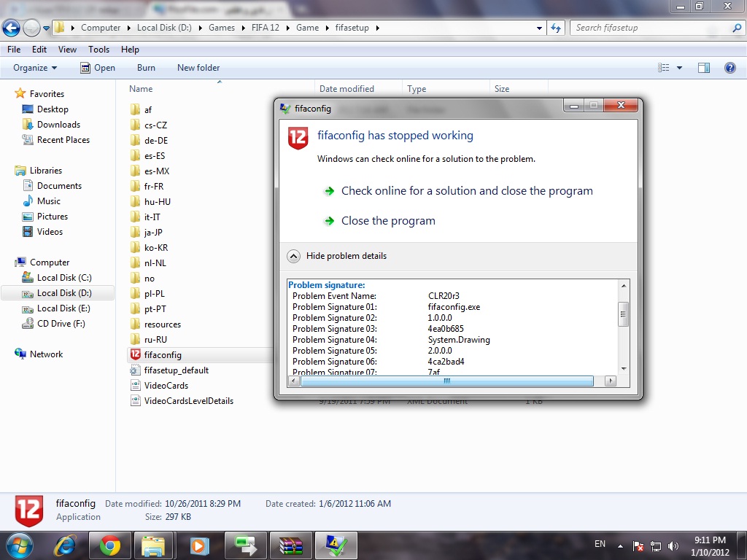
Task: Open the address bar history dropdown
Action: click(x=539, y=28)
